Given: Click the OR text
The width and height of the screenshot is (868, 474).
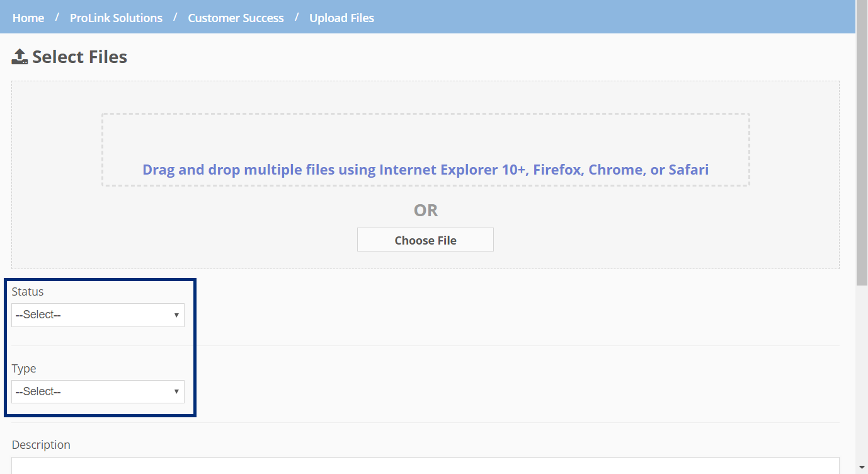Looking at the screenshot, I should [x=426, y=210].
